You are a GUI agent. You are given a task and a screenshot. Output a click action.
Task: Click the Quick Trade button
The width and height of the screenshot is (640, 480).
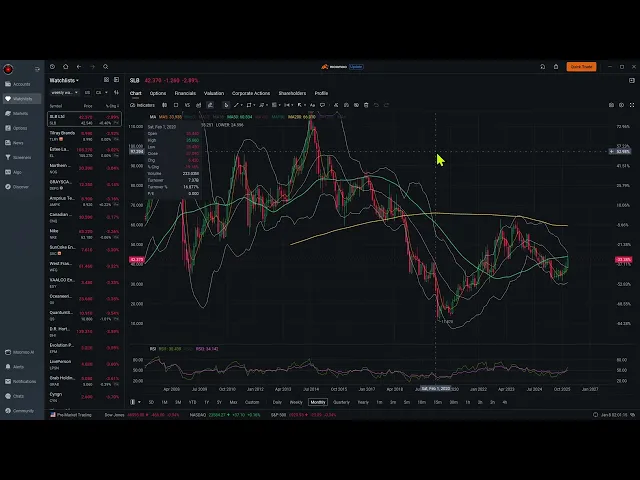(x=581, y=67)
